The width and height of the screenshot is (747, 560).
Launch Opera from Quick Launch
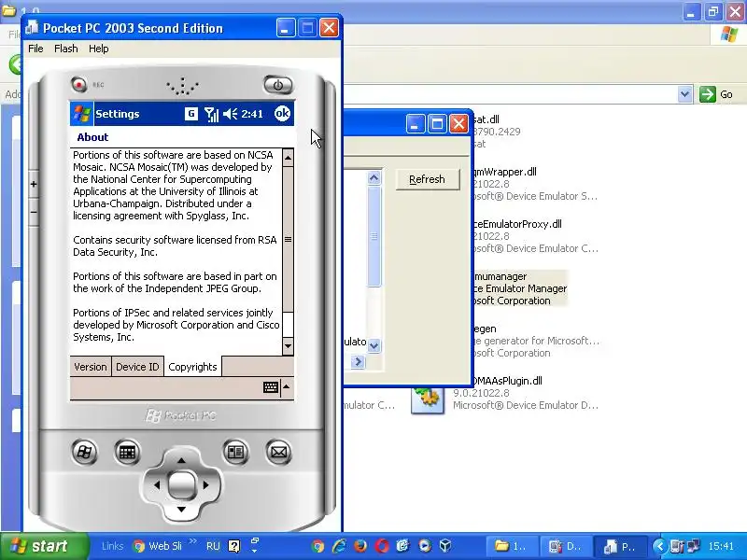click(382, 546)
